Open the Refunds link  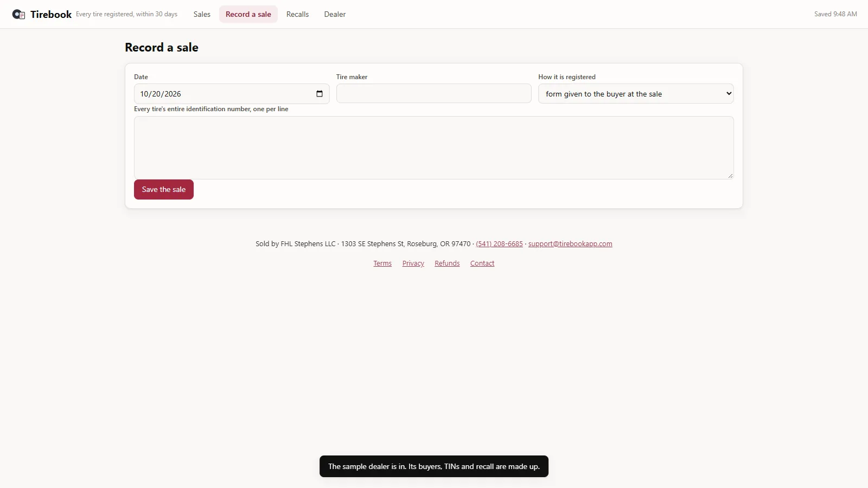(x=447, y=264)
